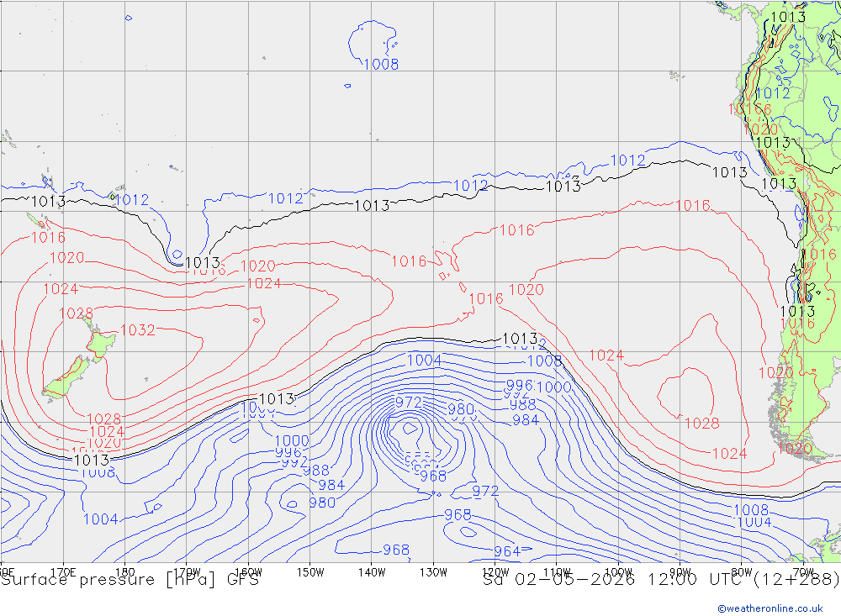Image resolution: width=841 pixels, height=616 pixels.
Task: Click the 1012 label nearest the South American coast
Action: [x=628, y=161]
